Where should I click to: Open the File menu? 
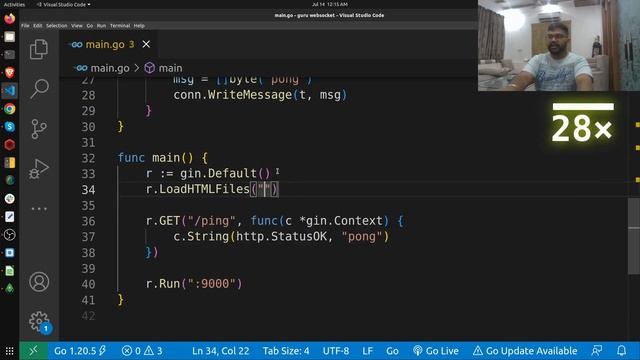[x=25, y=26]
